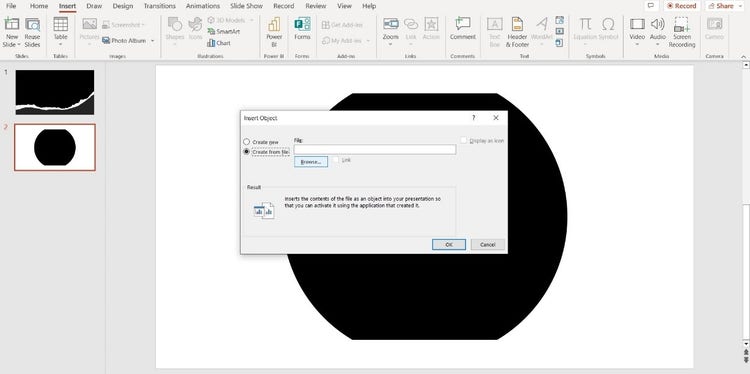Click Cancel in Insert Object dialog
Image resolution: width=750 pixels, height=374 pixels.
pos(487,244)
